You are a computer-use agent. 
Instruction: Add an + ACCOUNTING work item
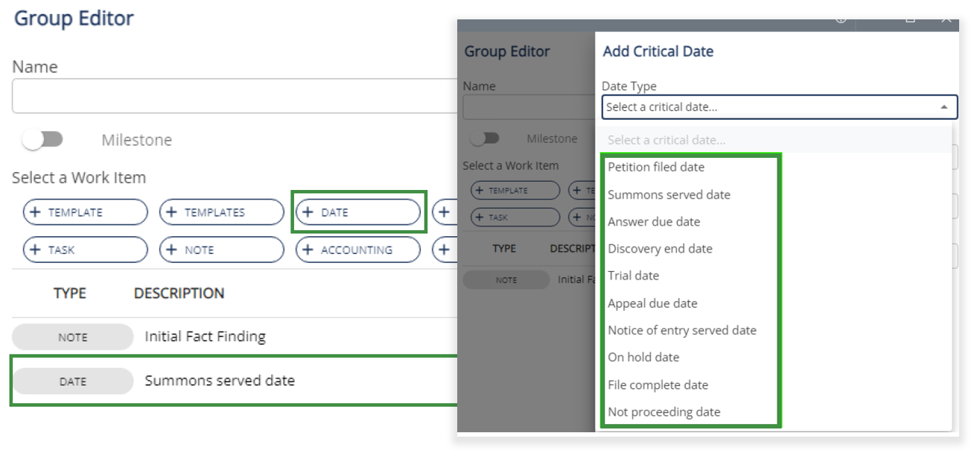point(358,250)
